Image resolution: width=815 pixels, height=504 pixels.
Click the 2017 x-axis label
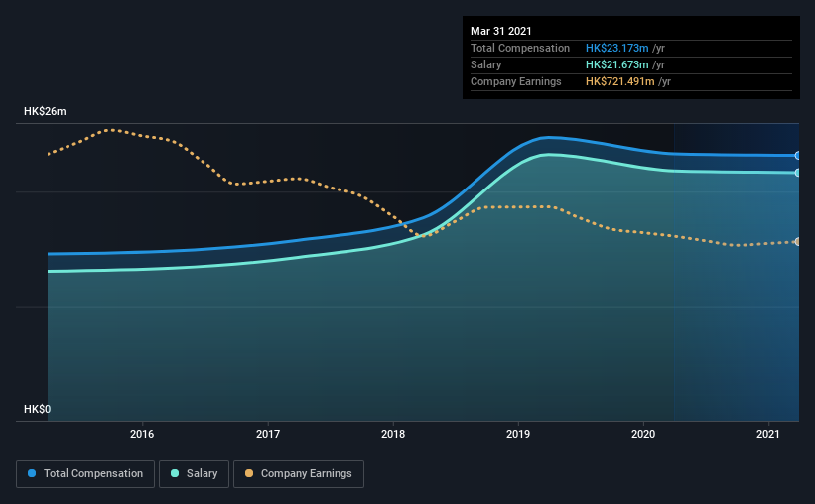(x=268, y=434)
